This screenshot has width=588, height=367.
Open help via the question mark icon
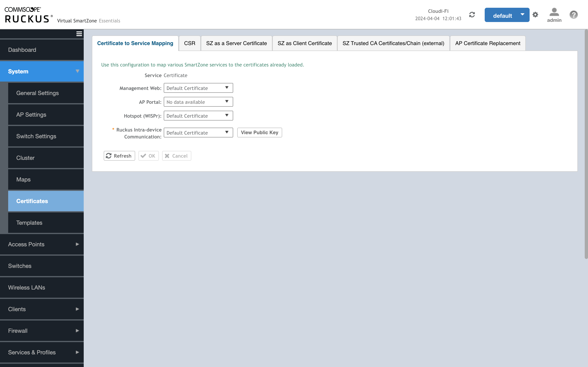coord(574,14)
